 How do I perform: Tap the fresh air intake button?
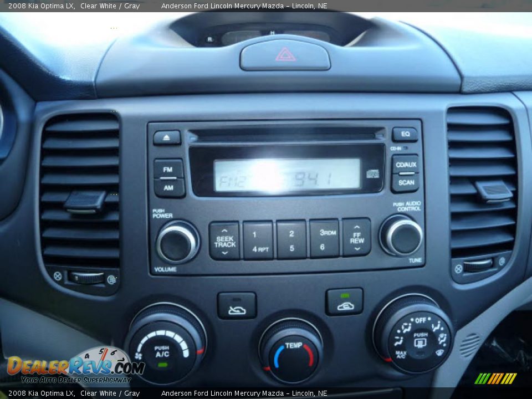237,305
